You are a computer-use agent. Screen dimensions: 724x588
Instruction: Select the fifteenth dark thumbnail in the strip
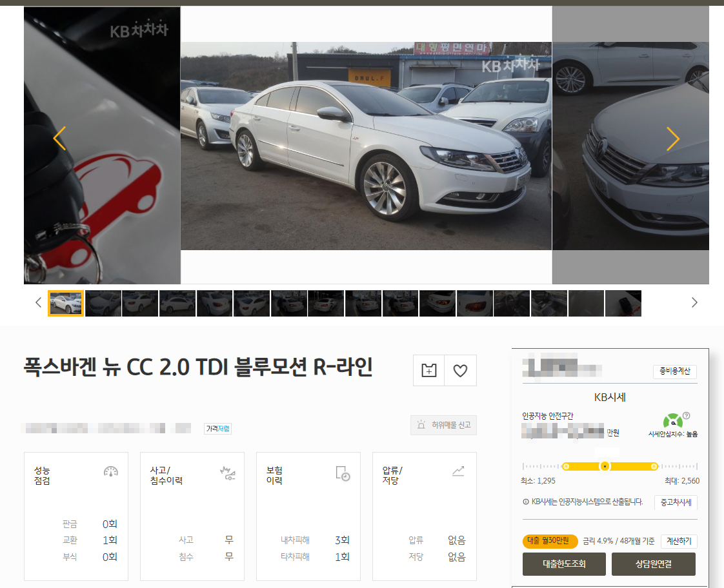coord(586,304)
